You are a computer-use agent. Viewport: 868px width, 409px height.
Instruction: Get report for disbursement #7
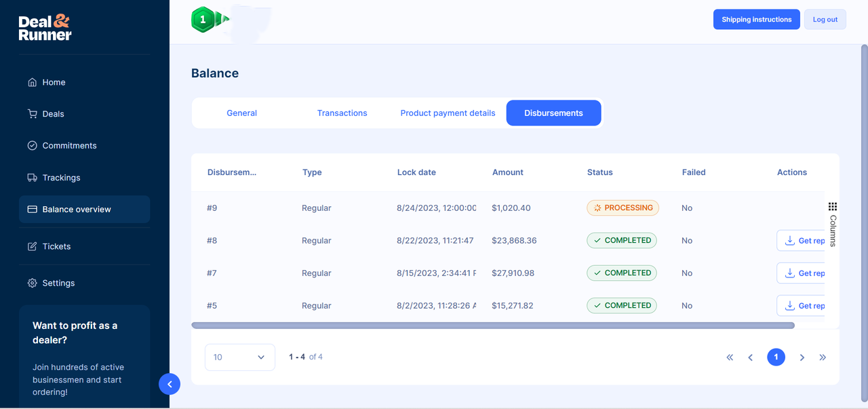click(x=801, y=273)
